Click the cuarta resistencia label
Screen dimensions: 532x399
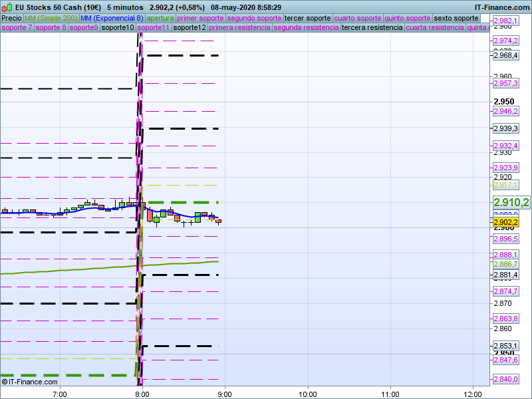point(435,28)
